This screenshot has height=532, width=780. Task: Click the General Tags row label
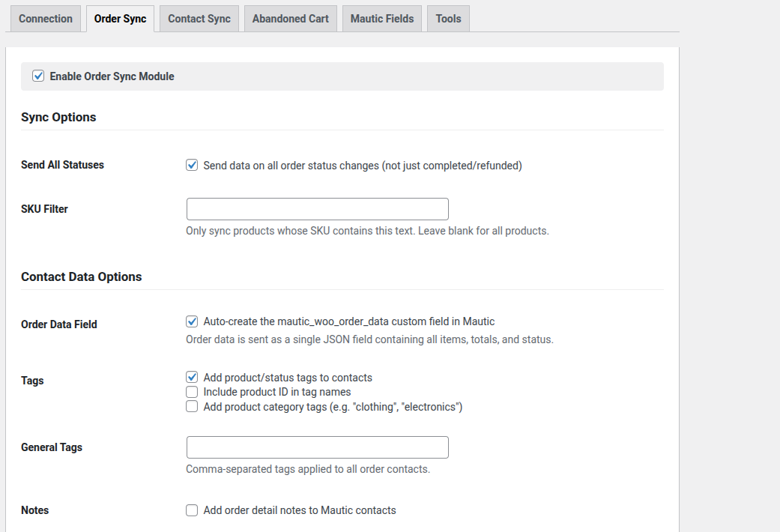pos(52,447)
